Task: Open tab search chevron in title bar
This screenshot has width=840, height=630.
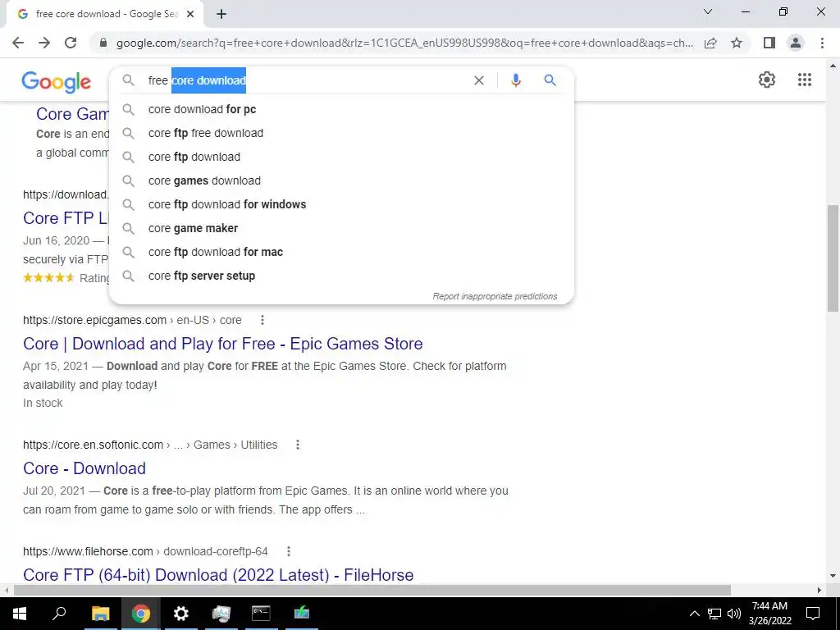Action: [708, 11]
